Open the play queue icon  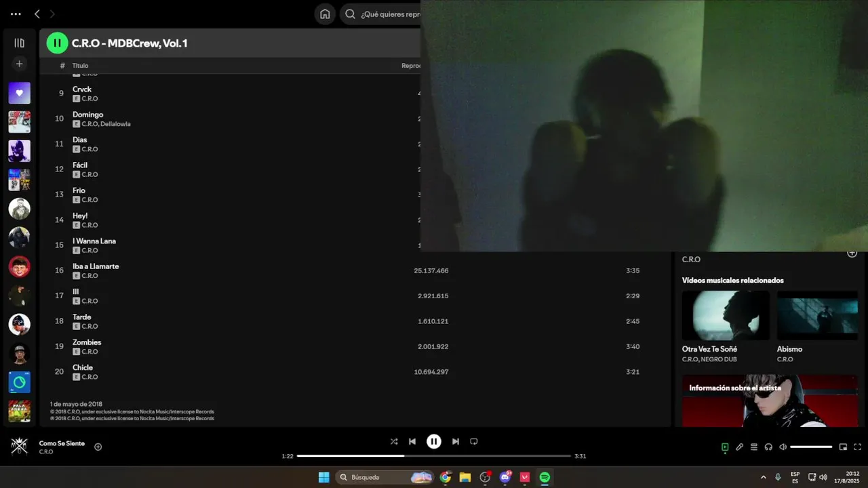(753, 447)
